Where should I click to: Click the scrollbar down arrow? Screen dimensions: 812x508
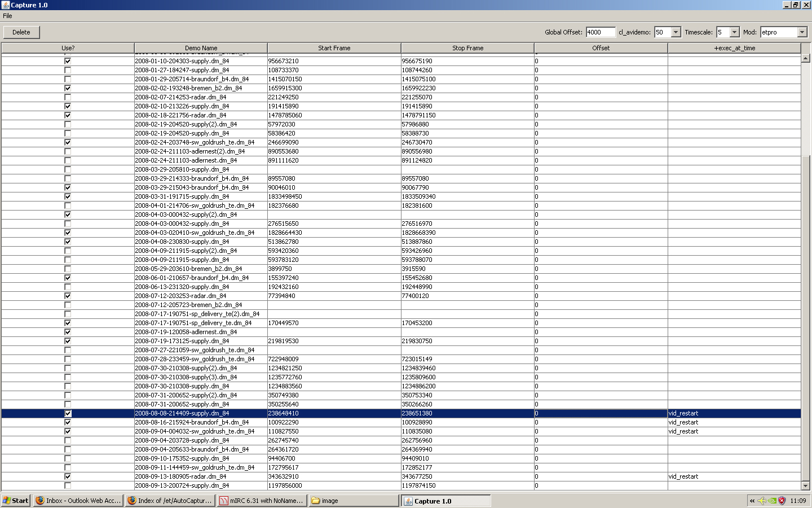click(x=805, y=485)
